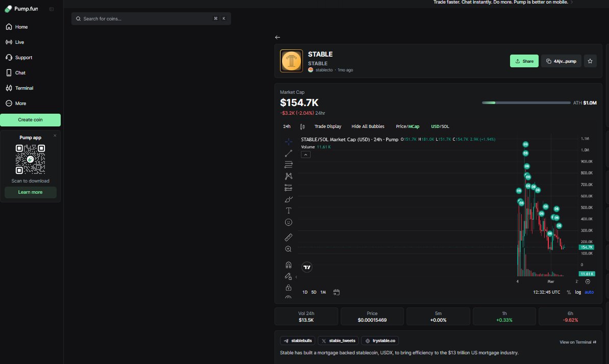609x364 pixels.
Task: Click the 11.61K volume axis label
Action: pyautogui.click(x=587, y=274)
